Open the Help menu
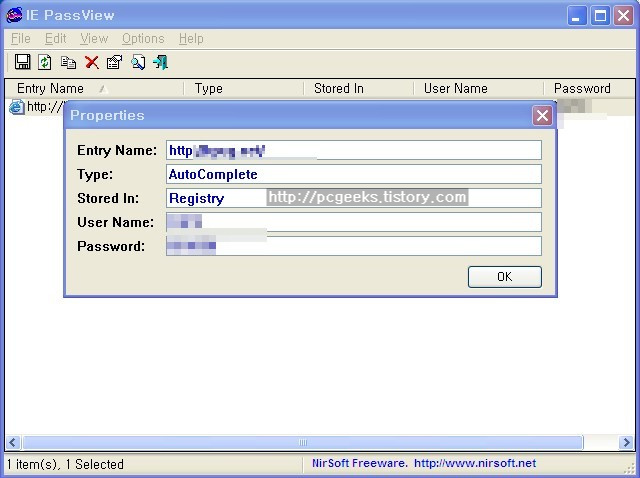The width and height of the screenshot is (640, 478). click(x=191, y=39)
